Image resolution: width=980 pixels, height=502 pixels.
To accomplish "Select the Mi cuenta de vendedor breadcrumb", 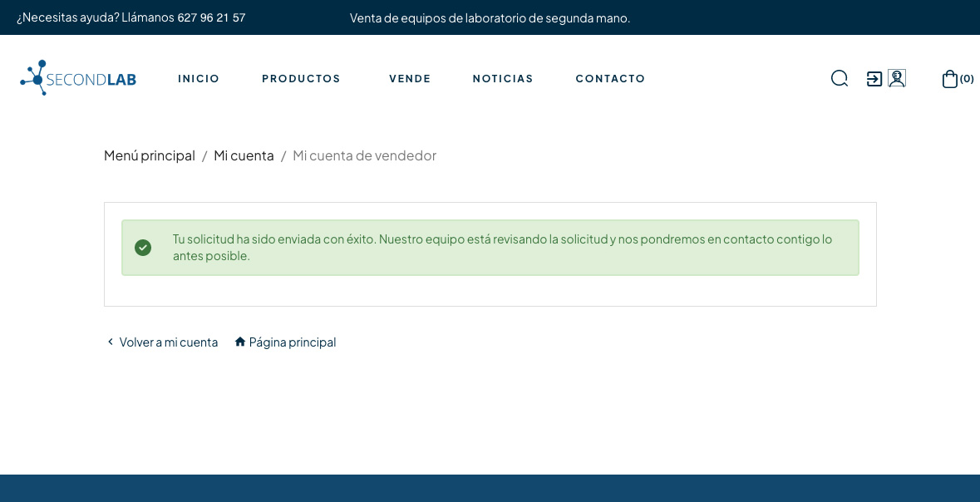I will (364, 155).
